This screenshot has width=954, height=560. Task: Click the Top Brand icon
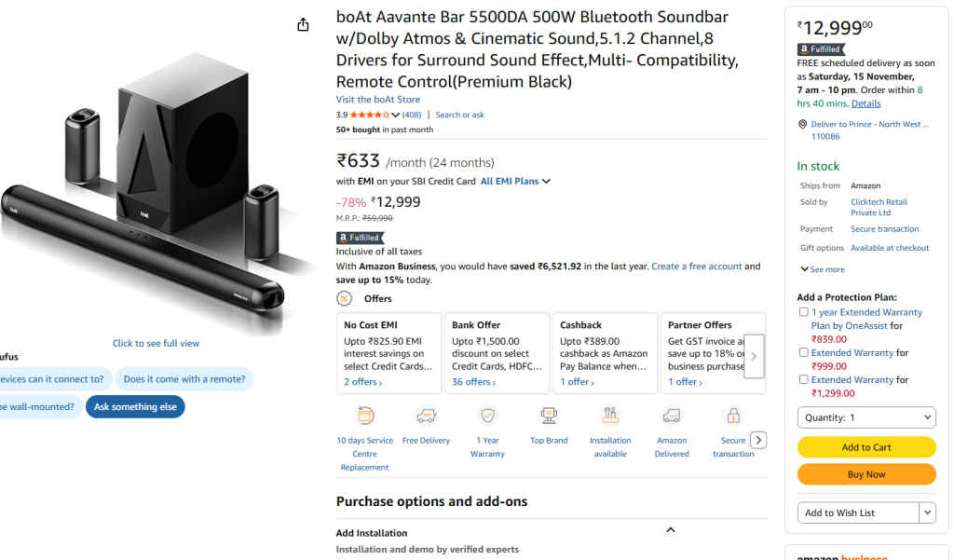click(549, 417)
